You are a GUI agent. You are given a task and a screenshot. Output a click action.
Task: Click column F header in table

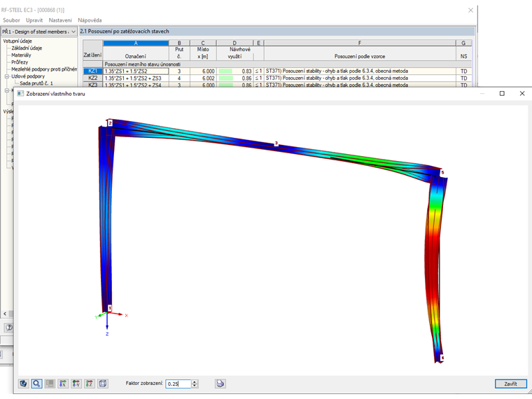tap(360, 43)
